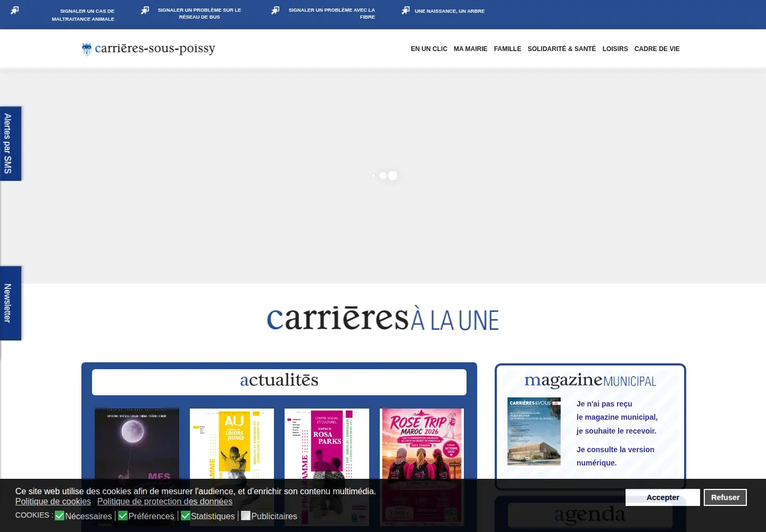Click the animal mistreatment report pointer icon
This screenshot has height=532, width=766.
click(15, 11)
